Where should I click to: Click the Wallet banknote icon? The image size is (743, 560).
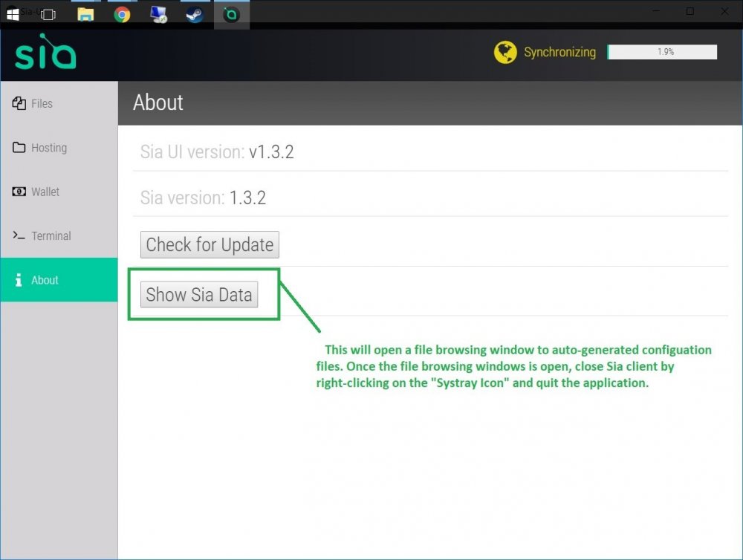pyautogui.click(x=19, y=192)
